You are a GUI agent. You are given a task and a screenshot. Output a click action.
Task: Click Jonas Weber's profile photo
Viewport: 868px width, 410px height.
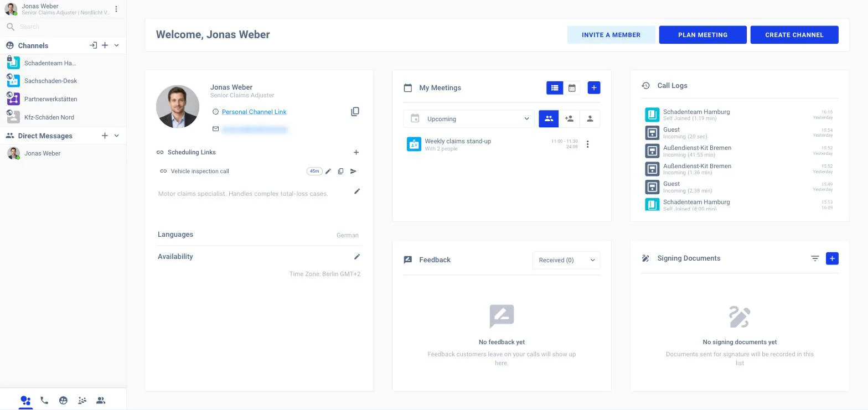(x=178, y=106)
